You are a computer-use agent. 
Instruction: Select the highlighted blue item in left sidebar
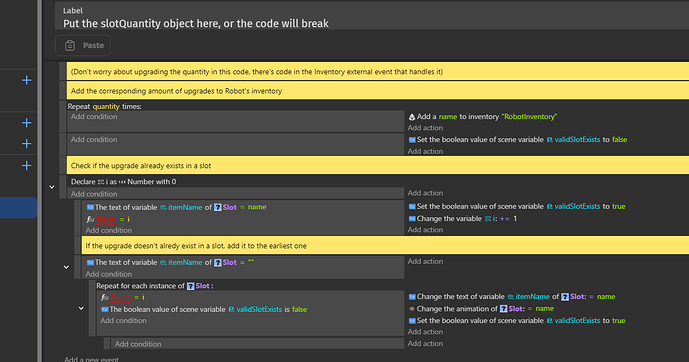(x=18, y=208)
